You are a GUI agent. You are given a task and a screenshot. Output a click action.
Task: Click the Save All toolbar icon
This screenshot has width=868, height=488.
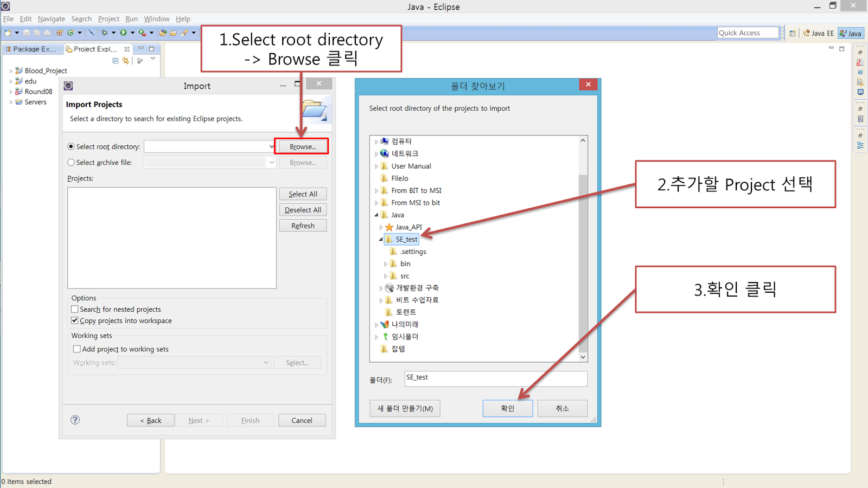[36, 33]
